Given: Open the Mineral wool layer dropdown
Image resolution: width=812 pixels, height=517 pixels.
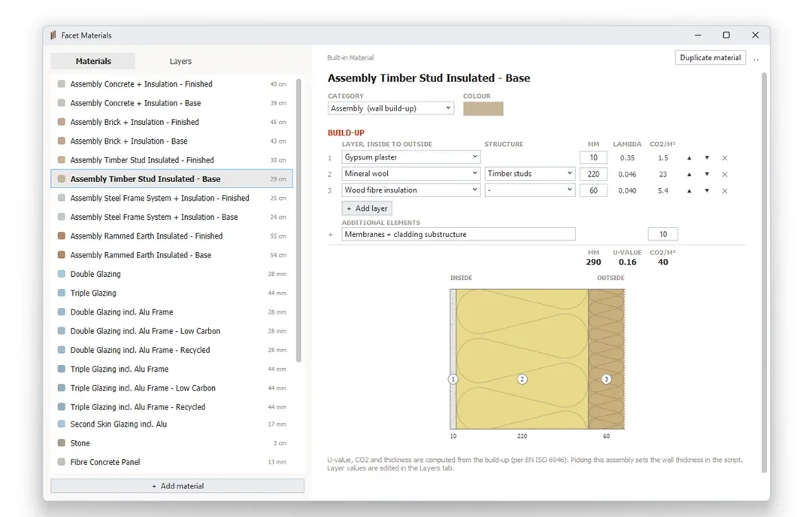Looking at the screenshot, I should click(411, 174).
